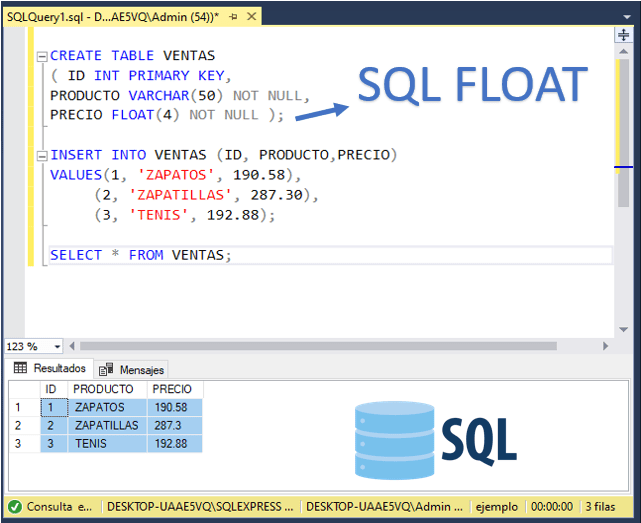Click the 192.88 price cell
Screen dimensions: 641x523
[174, 443]
